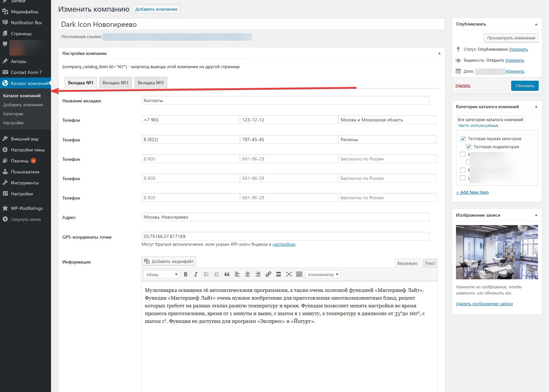
Task: Show the toolbar toggle (kitchen sink)
Action: [299, 274]
